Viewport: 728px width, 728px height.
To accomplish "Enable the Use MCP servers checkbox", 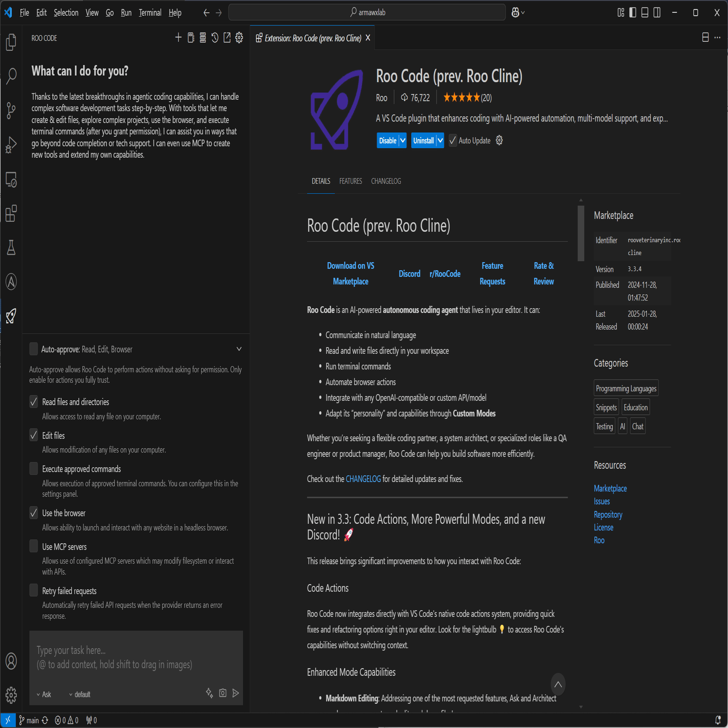I will point(34,547).
